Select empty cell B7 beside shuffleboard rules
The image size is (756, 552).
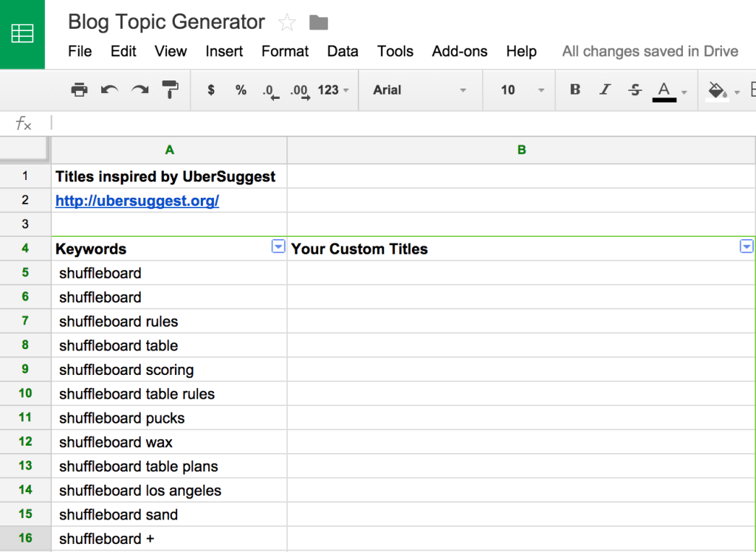coord(521,321)
